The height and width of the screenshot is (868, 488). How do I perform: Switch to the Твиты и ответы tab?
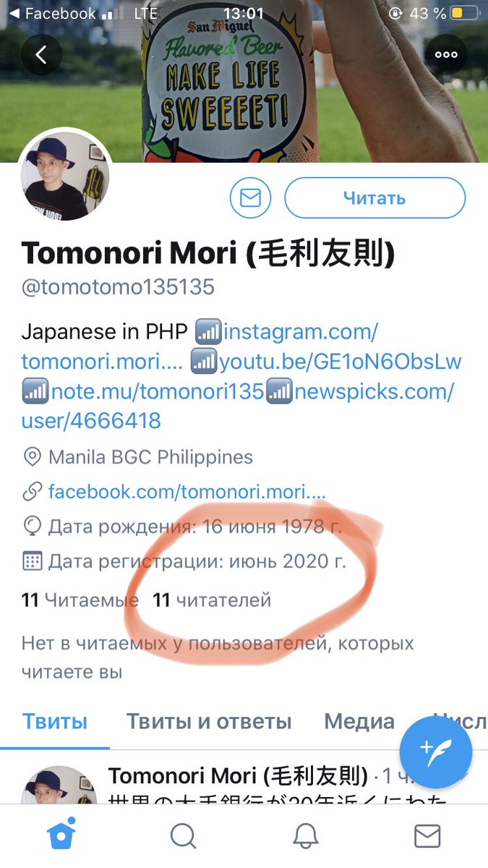(x=209, y=721)
